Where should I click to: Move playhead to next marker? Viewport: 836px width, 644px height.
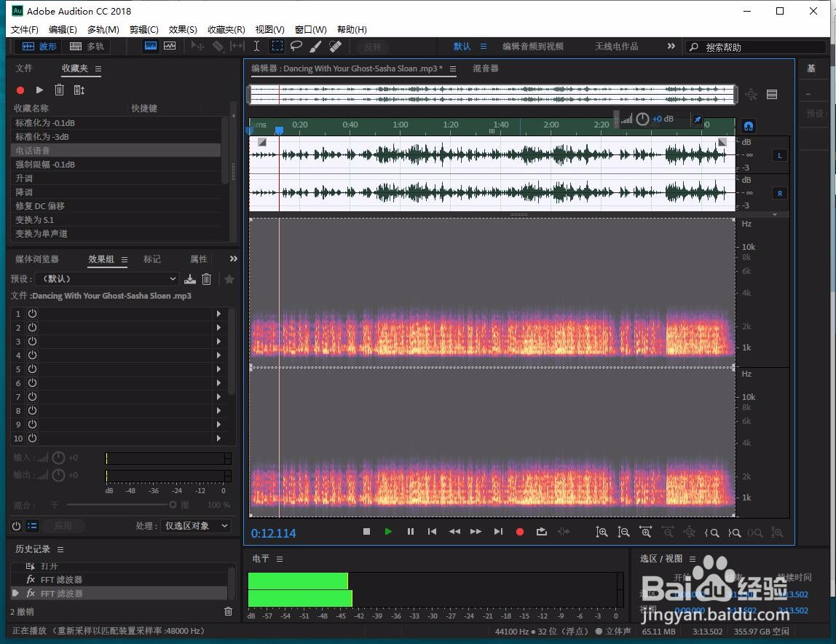[498, 531]
